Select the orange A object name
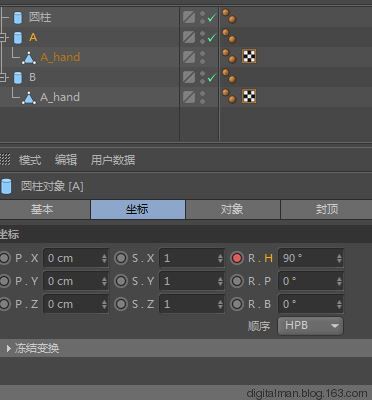The height and width of the screenshot is (400, 372). pos(33,37)
